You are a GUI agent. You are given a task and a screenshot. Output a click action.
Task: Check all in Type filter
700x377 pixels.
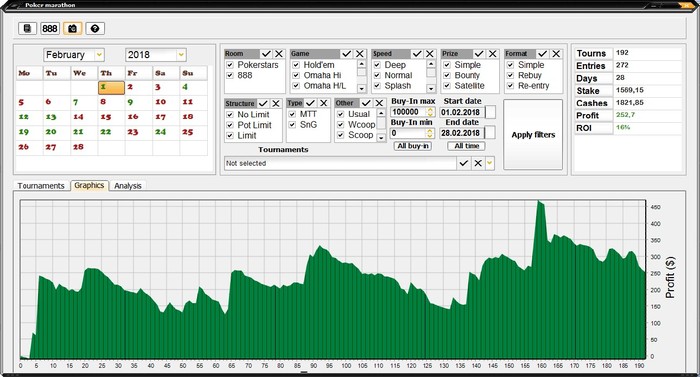(311, 103)
